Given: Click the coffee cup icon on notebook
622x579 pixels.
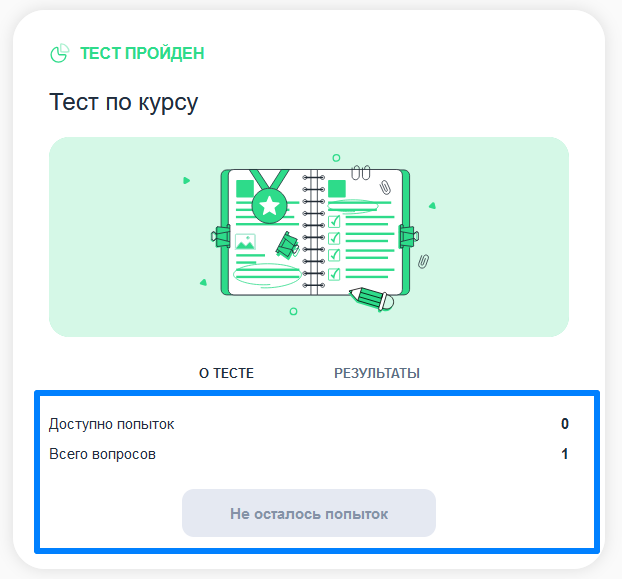Looking at the screenshot, I should pyautogui.click(x=287, y=245).
